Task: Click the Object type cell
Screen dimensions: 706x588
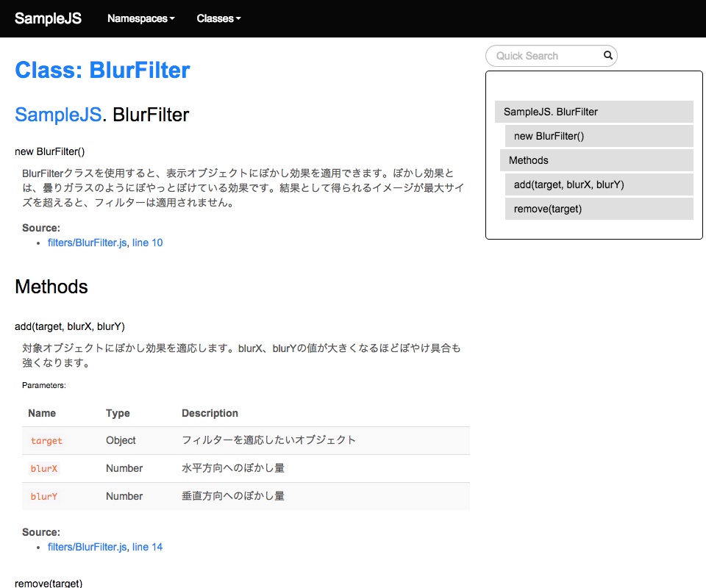Action: pyautogui.click(x=121, y=440)
